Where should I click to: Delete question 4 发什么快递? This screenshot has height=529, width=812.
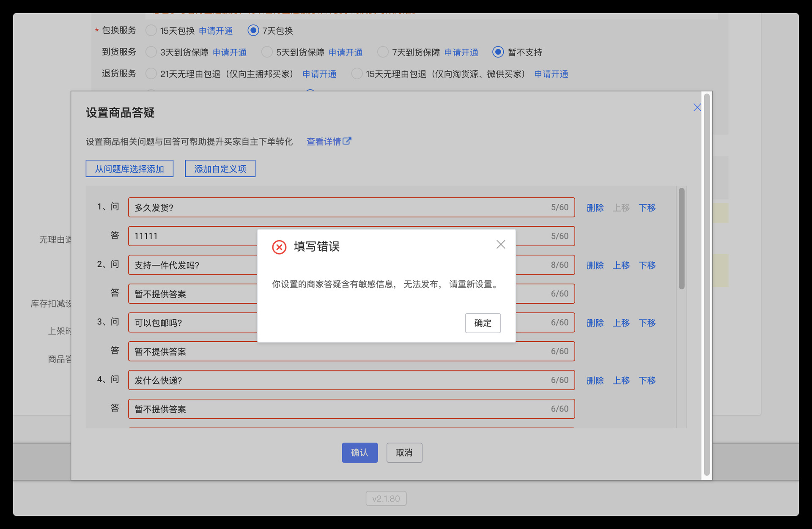[595, 381]
